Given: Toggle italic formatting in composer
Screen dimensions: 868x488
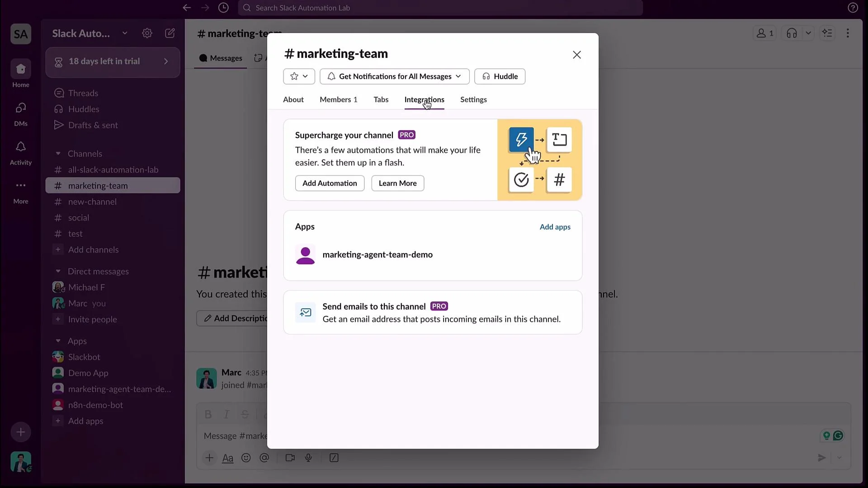Looking at the screenshot, I should 226,414.
